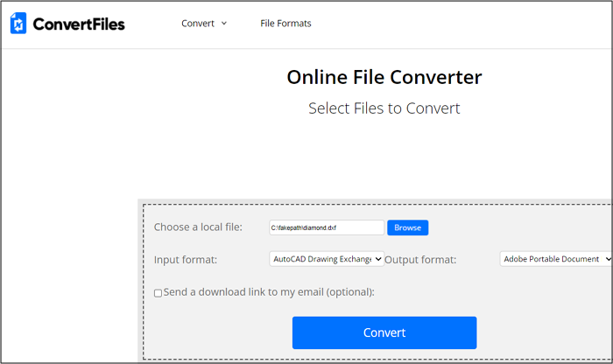Enable send download link to email checkbox
The image size is (613, 364).
point(158,293)
